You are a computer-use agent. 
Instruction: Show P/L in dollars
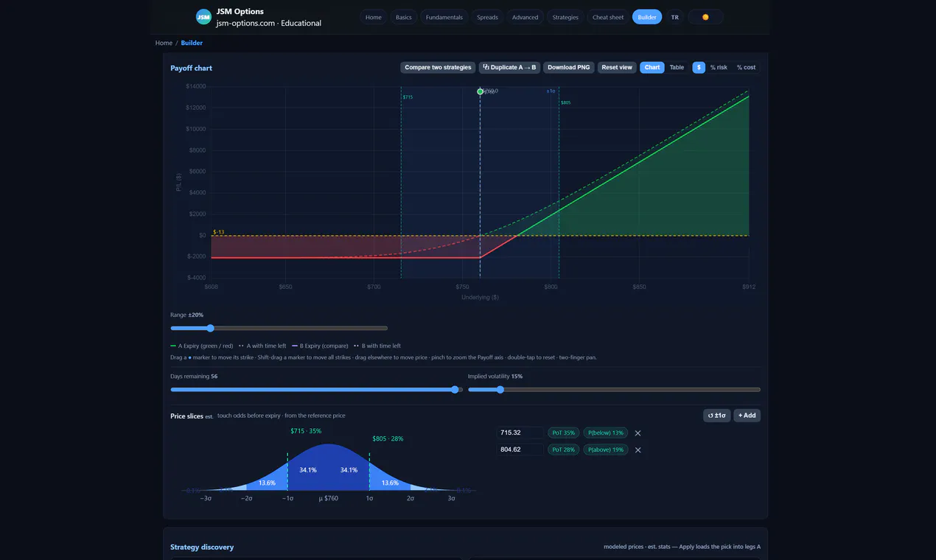[699, 68]
